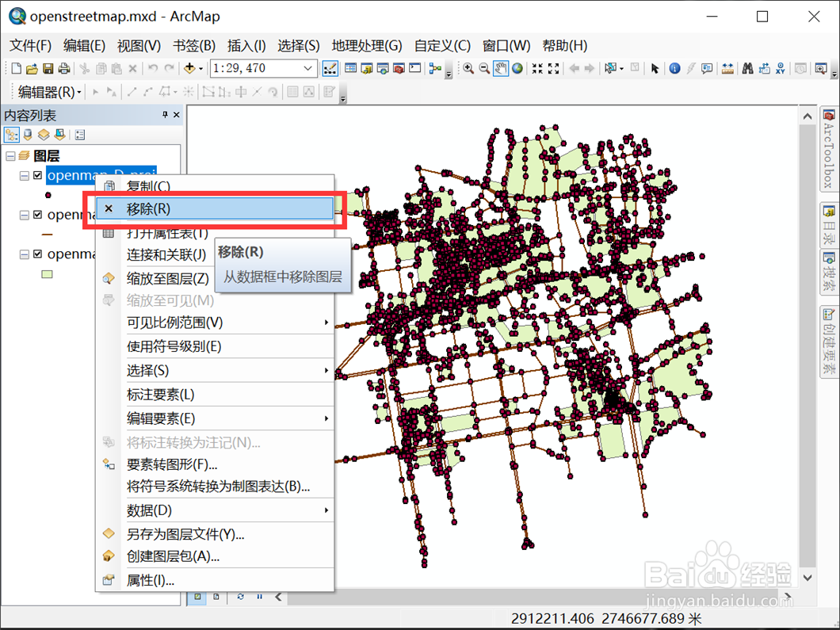Open the 创建要素 side tab

(x=829, y=342)
